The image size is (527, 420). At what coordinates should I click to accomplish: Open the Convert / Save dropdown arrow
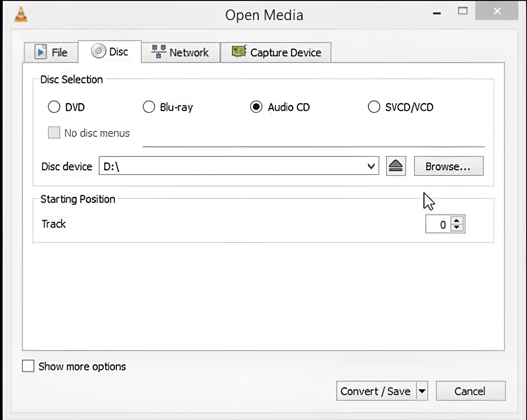click(x=422, y=391)
